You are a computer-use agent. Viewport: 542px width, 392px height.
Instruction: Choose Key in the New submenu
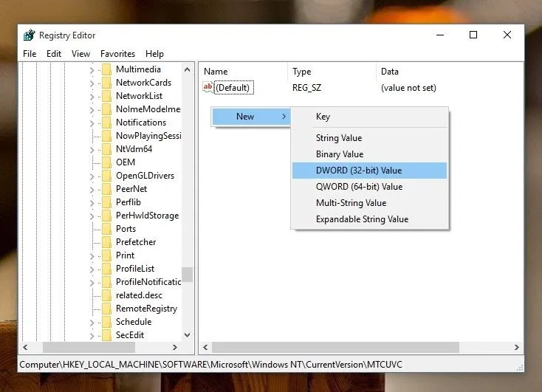369,117
